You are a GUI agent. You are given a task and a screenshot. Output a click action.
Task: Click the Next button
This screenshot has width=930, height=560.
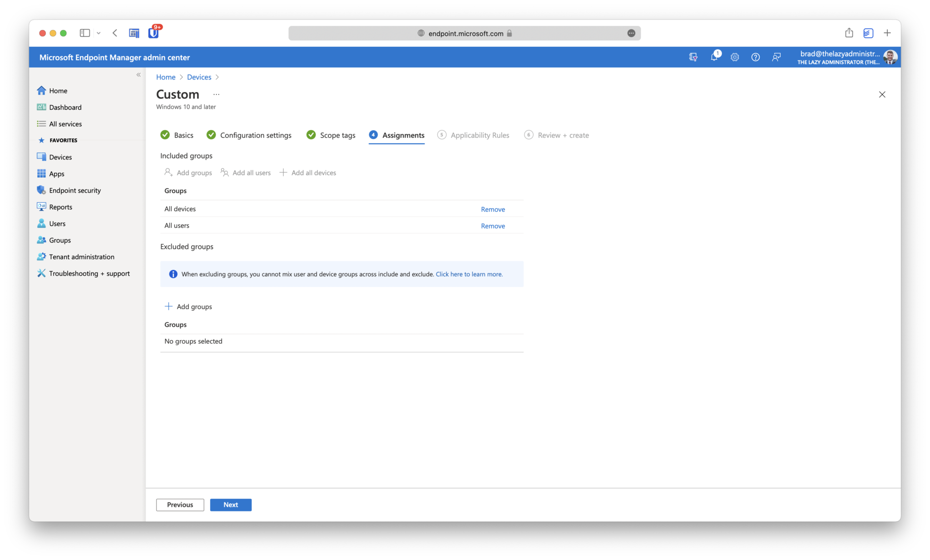(x=231, y=505)
